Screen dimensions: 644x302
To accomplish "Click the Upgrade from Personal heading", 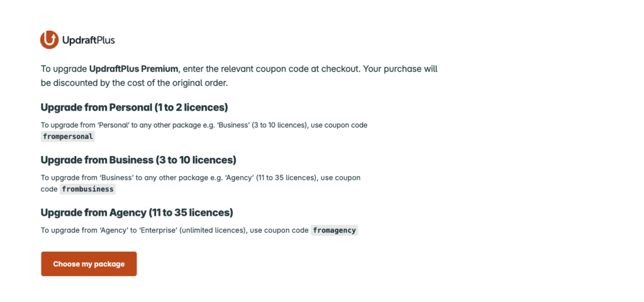I will point(134,107).
